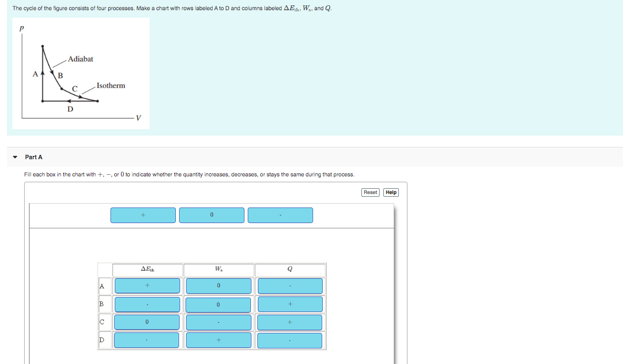Image resolution: width=623 pixels, height=364 pixels.
Task: Select the "-" tile from the answer bank
Action: tap(280, 215)
